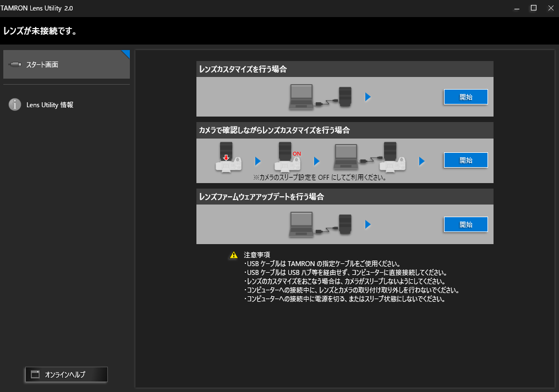Viewport: 559px width, 392px height.
Task: Click the lens mounting camera icon with red arrow
Action: [228, 157]
